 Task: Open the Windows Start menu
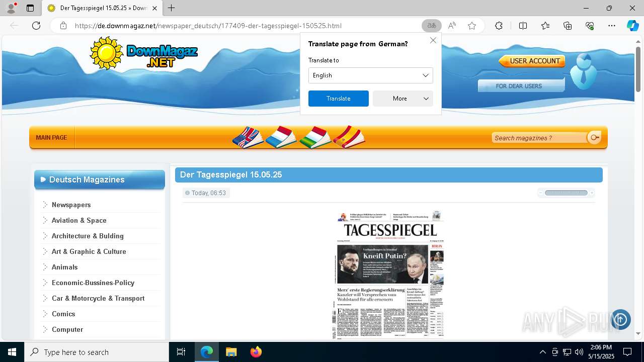[12, 352]
